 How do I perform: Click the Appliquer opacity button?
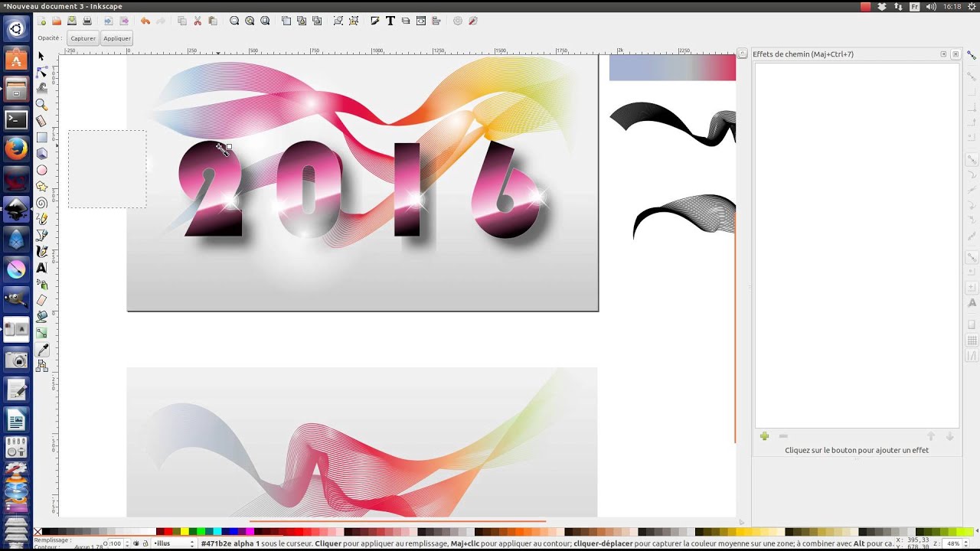(117, 38)
